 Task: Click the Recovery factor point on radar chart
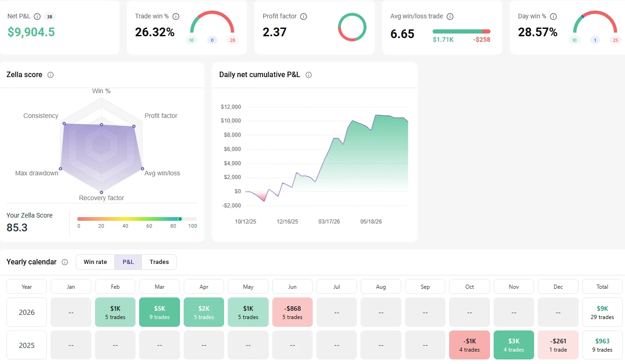[x=101, y=192]
